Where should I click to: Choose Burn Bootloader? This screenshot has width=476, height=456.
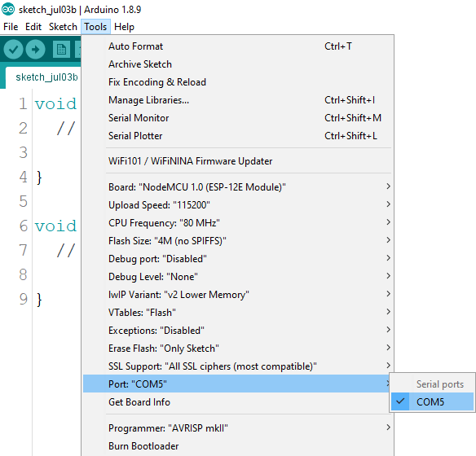click(x=238, y=445)
